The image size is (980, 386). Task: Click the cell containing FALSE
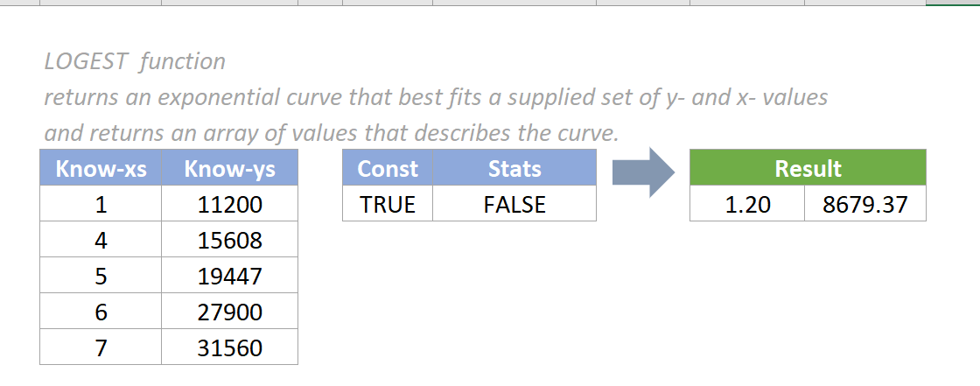tap(514, 205)
